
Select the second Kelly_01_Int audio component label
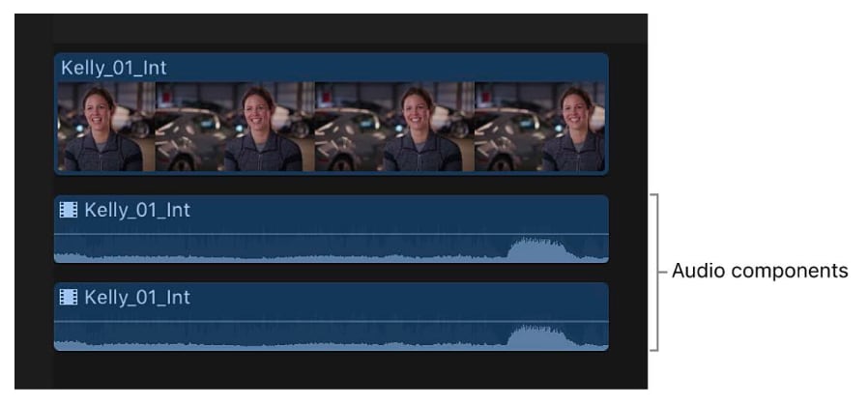[136, 298]
